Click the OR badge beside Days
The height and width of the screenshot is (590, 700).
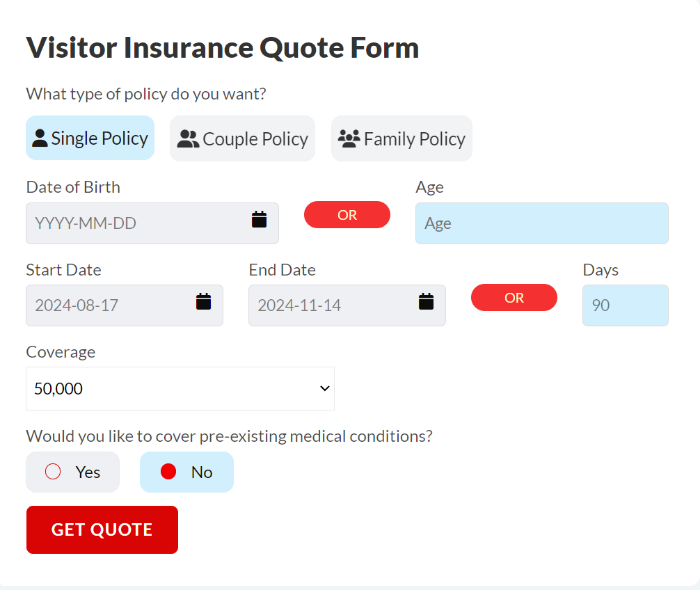tap(514, 298)
